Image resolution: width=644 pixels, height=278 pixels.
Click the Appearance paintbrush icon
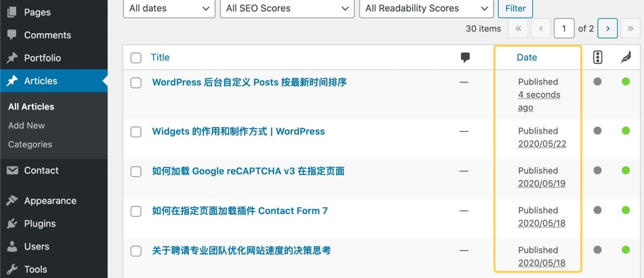point(12,201)
